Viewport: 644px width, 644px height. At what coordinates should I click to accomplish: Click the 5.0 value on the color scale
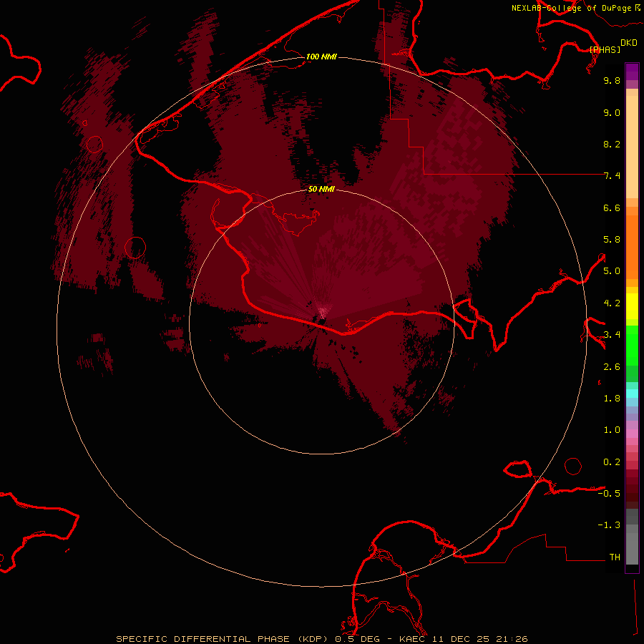612,271
